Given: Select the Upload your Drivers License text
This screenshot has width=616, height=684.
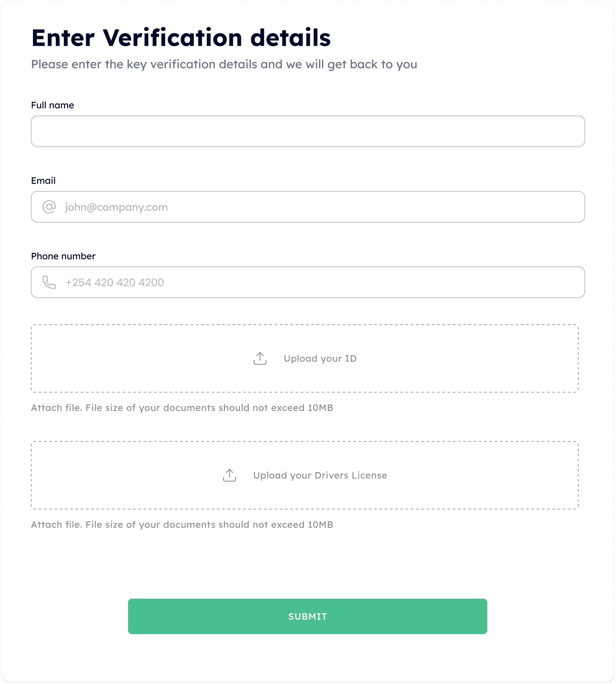Looking at the screenshot, I should tap(320, 475).
